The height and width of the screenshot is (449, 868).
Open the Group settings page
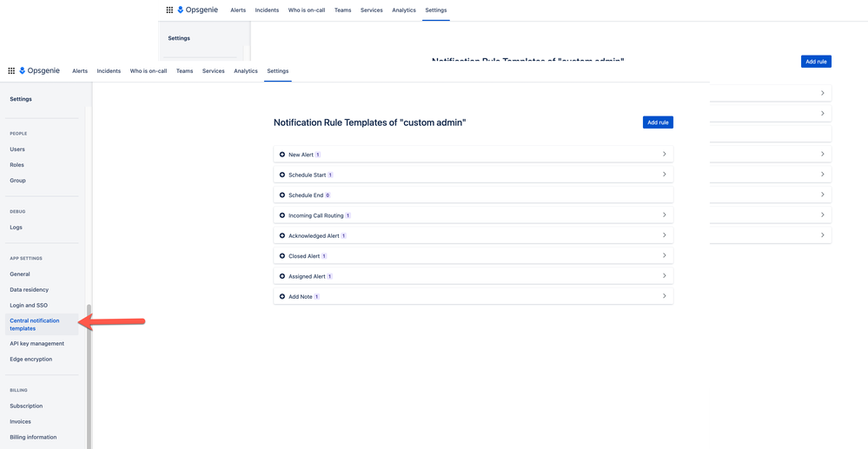(17, 181)
